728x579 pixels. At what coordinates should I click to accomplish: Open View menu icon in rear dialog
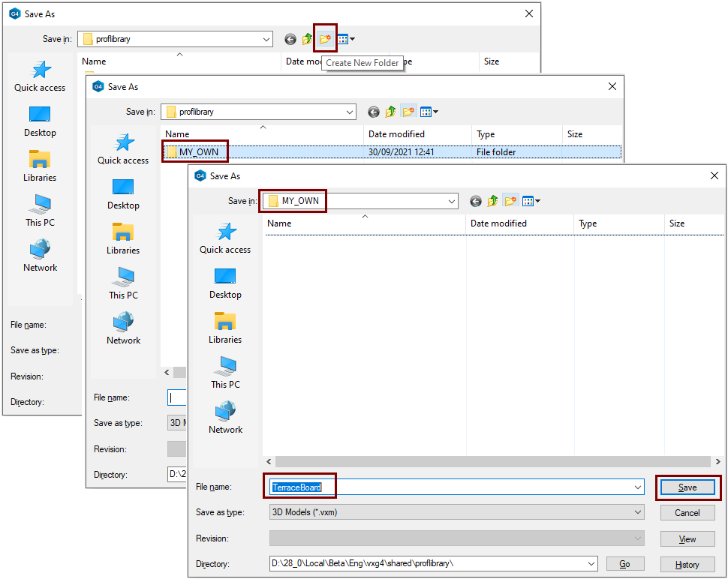pos(346,39)
